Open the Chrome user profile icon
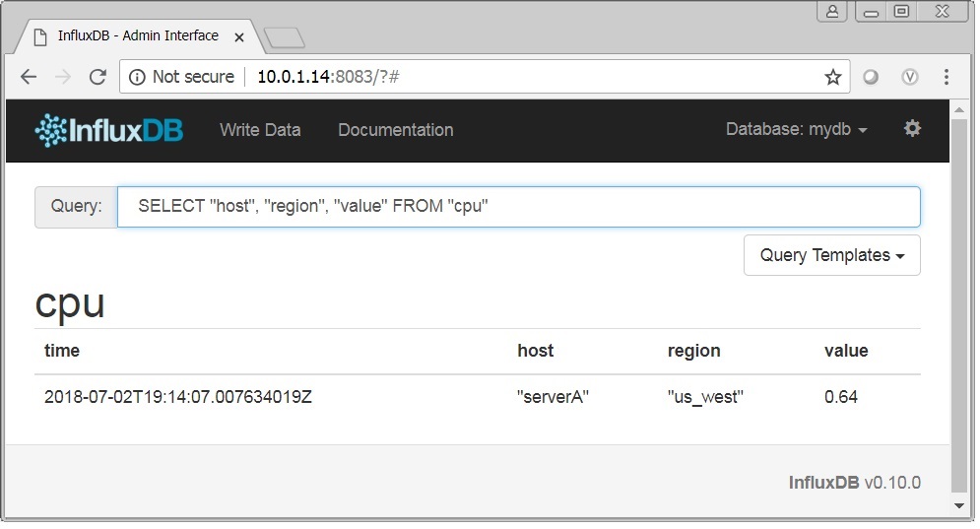 coord(832,11)
